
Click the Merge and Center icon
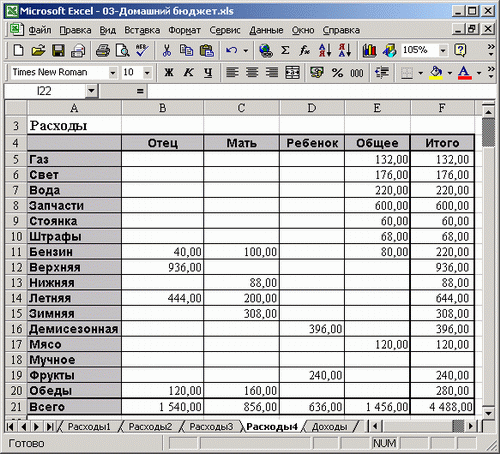pyautogui.click(x=292, y=72)
